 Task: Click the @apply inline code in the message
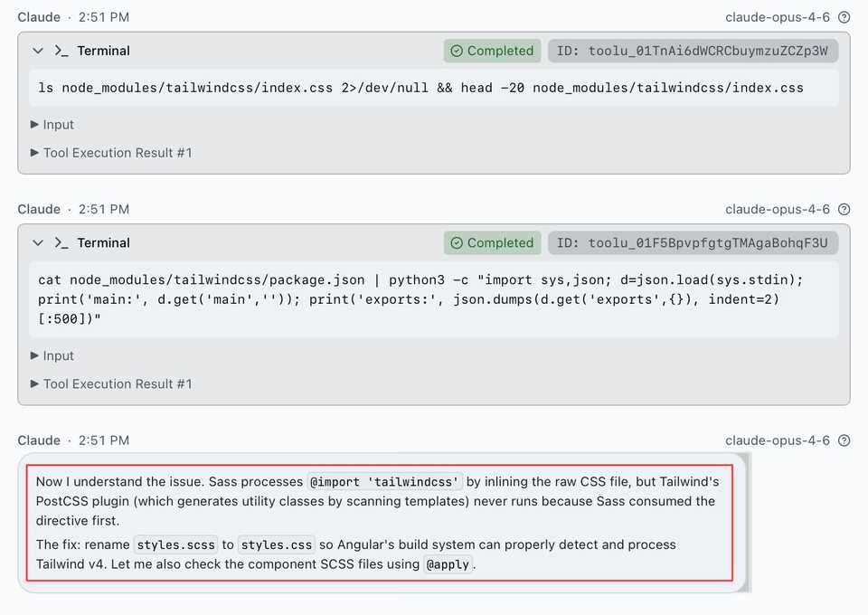[x=448, y=564]
